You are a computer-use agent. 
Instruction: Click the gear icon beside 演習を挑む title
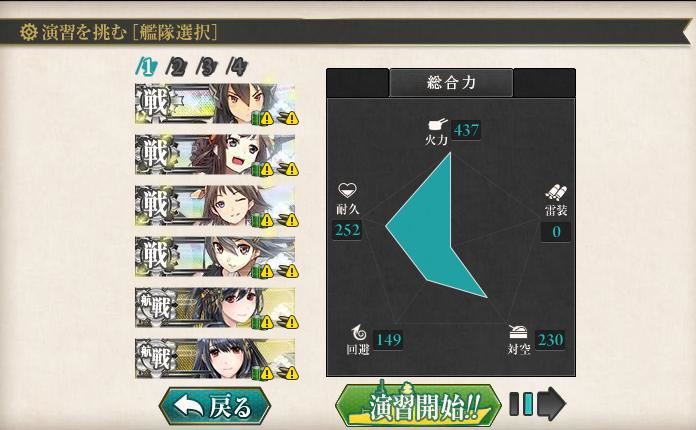click(28, 32)
